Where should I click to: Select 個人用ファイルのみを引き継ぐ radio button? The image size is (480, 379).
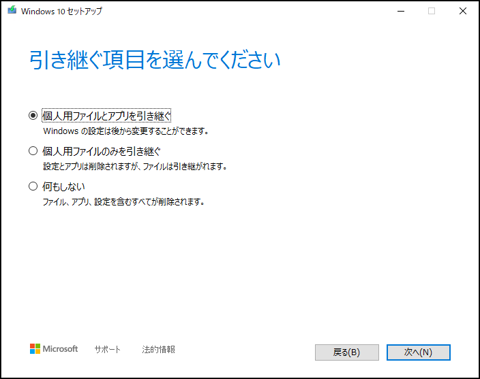tap(33, 151)
